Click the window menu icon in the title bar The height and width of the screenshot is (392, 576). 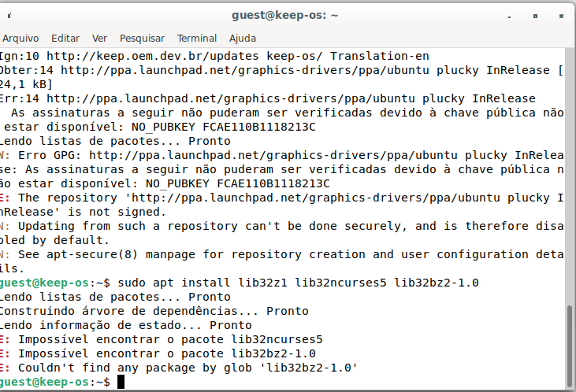click(11, 14)
